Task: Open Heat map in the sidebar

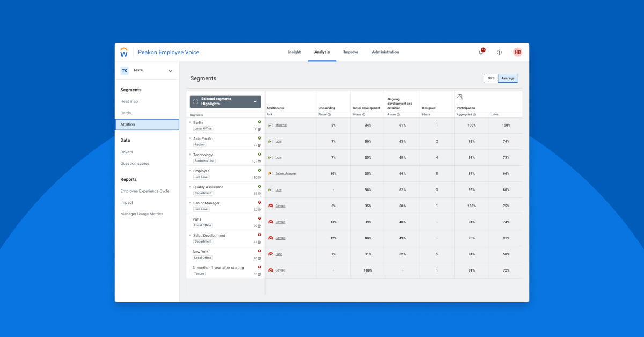Action: pyautogui.click(x=129, y=101)
